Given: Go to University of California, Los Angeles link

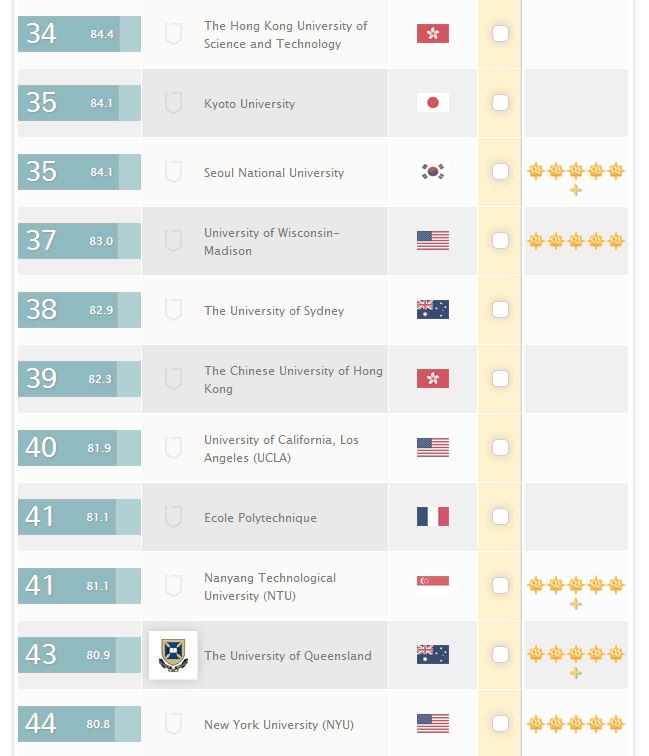Looking at the screenshot, I should pyautogui.click(x=281, y=448).
